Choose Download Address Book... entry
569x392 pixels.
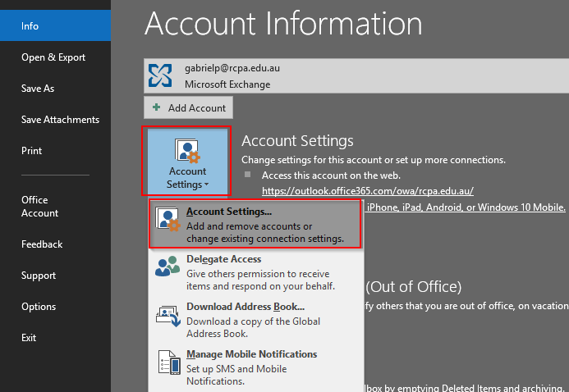coord(255,320)
